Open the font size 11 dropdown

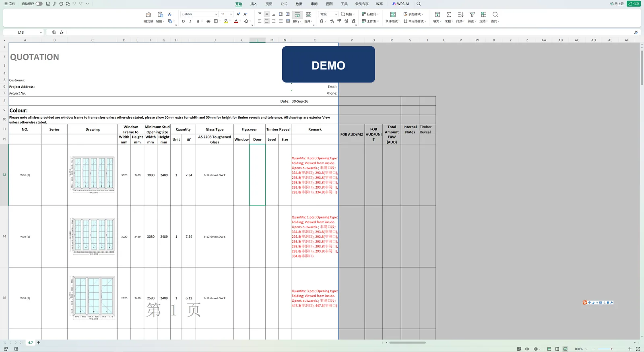pos(231,14)
